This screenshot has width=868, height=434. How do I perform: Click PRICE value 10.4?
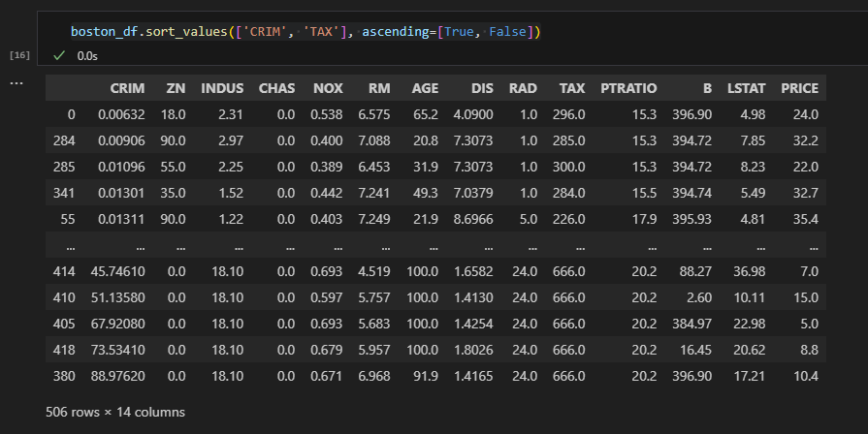tap(806, 377)
